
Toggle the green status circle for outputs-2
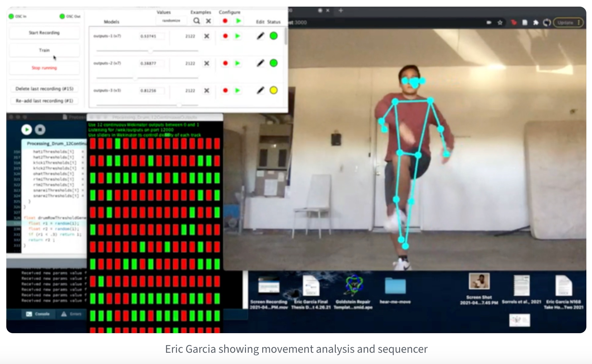(273, 63)
